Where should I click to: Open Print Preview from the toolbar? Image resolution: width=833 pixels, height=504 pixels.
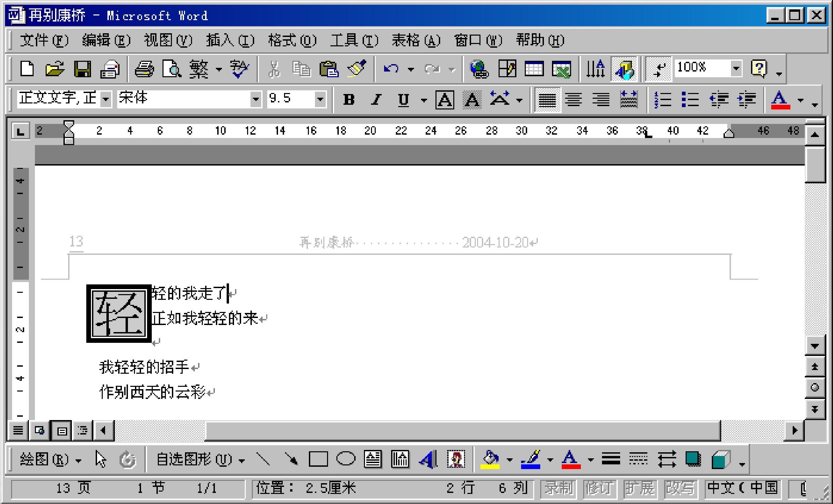(172, 69)
